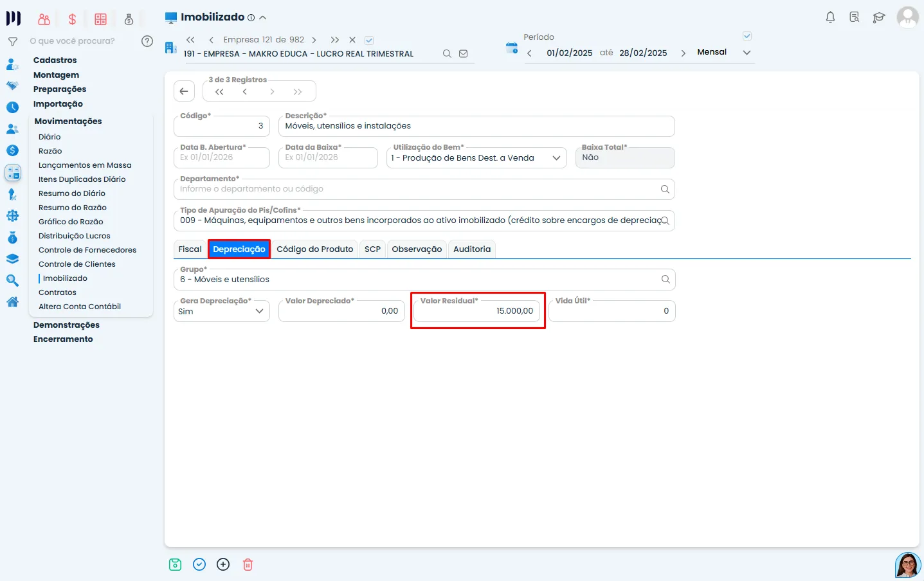The height and width of the screenshot is (581, 924).
Task: Click the red trash delete icon
Action: point(248,564)
